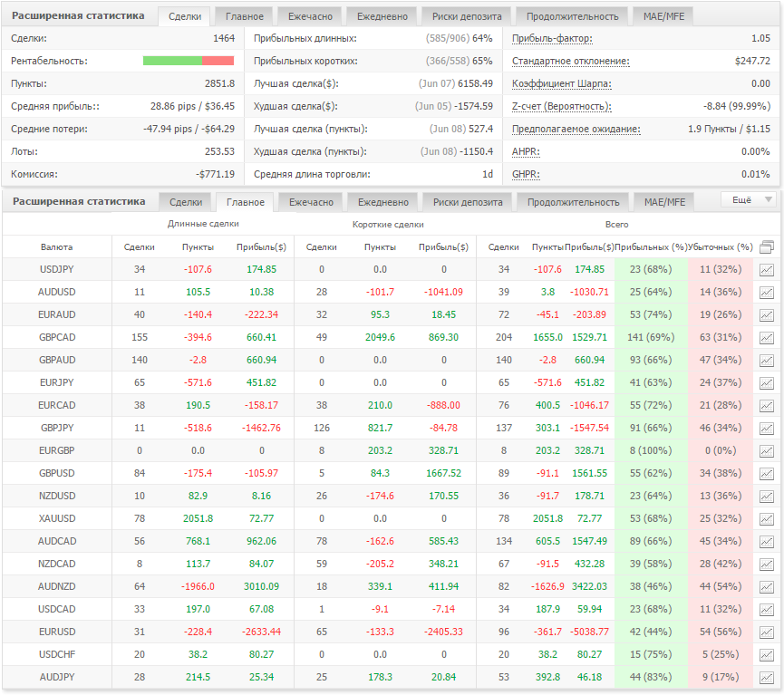Image resolution: width=784 pixels, height=695 pixels.
Task: Click the 54 (56%) losing cell
Action: [721, 632]
